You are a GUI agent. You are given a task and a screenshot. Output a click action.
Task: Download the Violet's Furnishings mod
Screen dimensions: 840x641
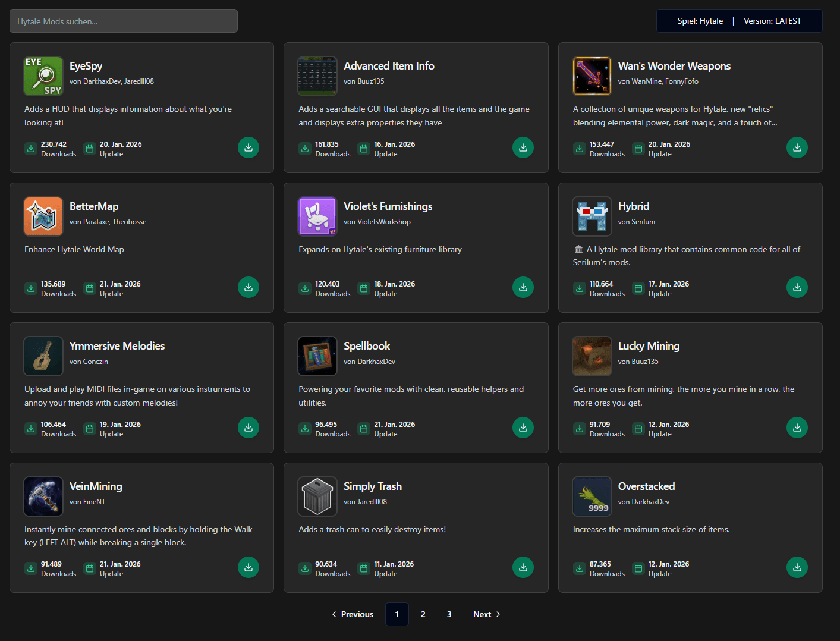click(523, 287)
